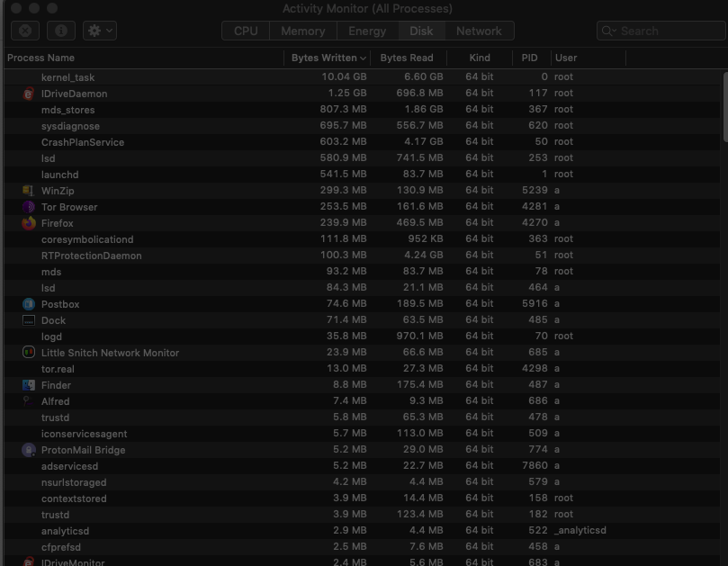Select the analyticsd process
Image resolution: width=728 pixels, height=566 pixels.
362,531
